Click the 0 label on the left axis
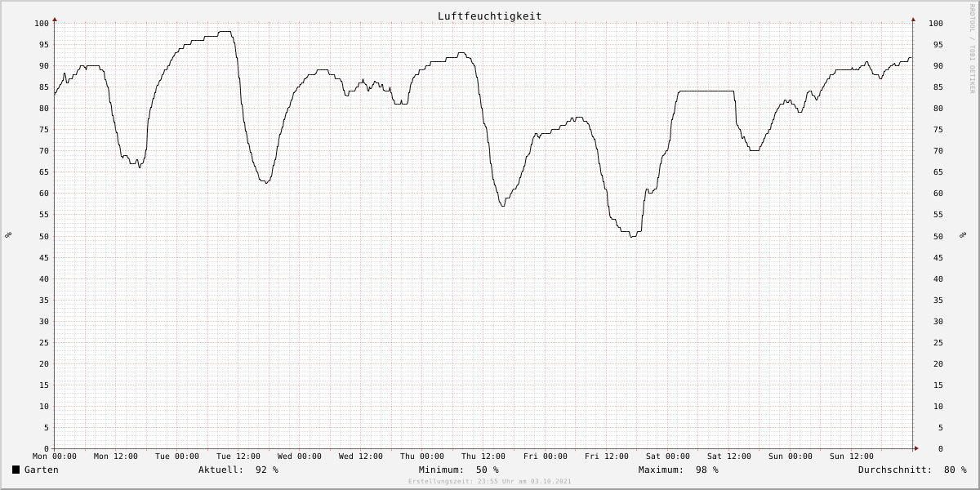 [x=47, y=448]
